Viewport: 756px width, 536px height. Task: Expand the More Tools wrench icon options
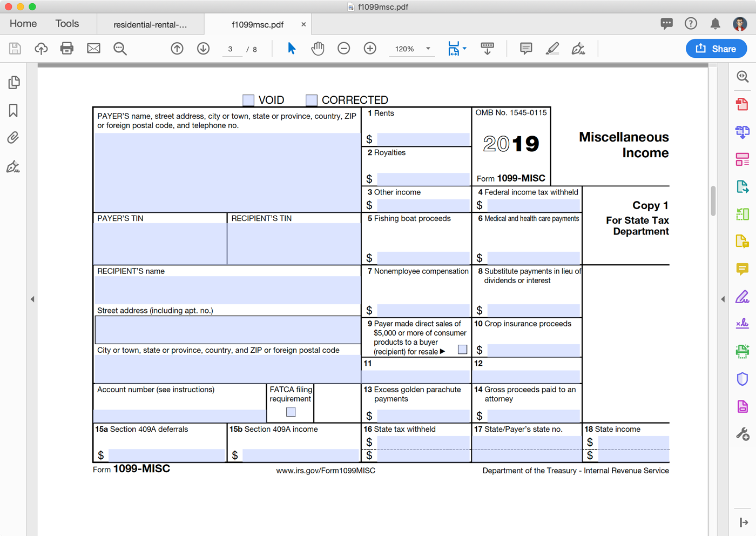742,432
